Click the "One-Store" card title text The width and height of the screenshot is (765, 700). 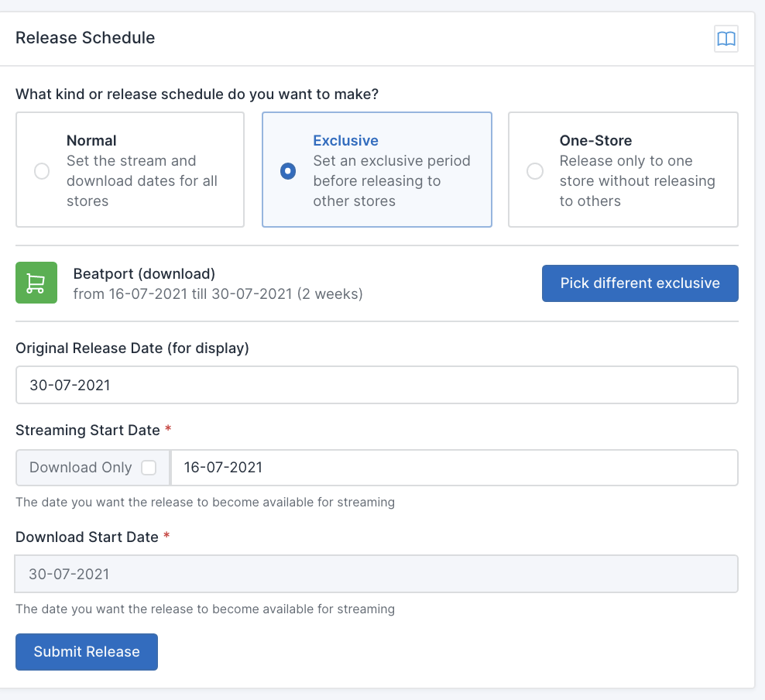(595, 141)
